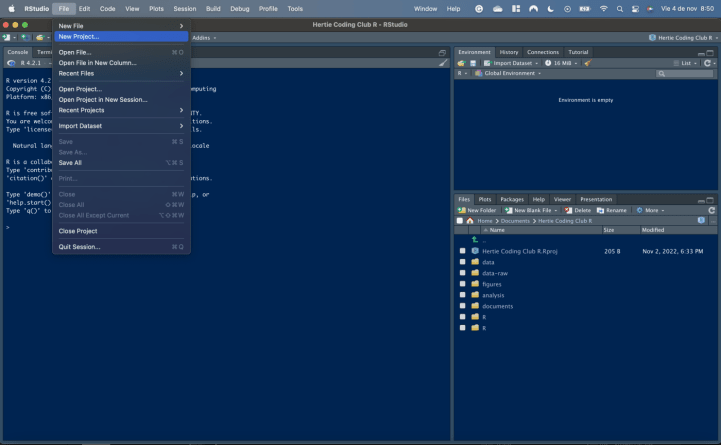Click the Wi-Fi icon in menu bar

pyautogui.click(x=603, y=9)
